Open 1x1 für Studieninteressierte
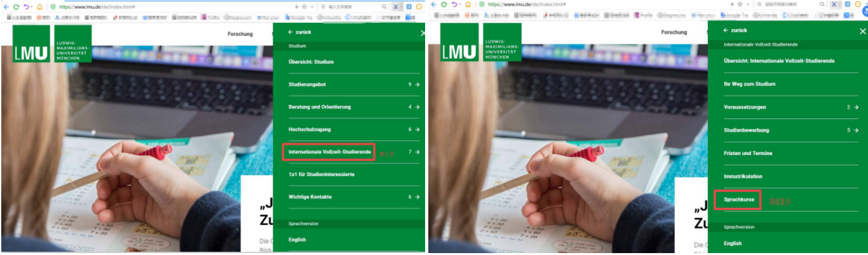 [x=322, y=174]
